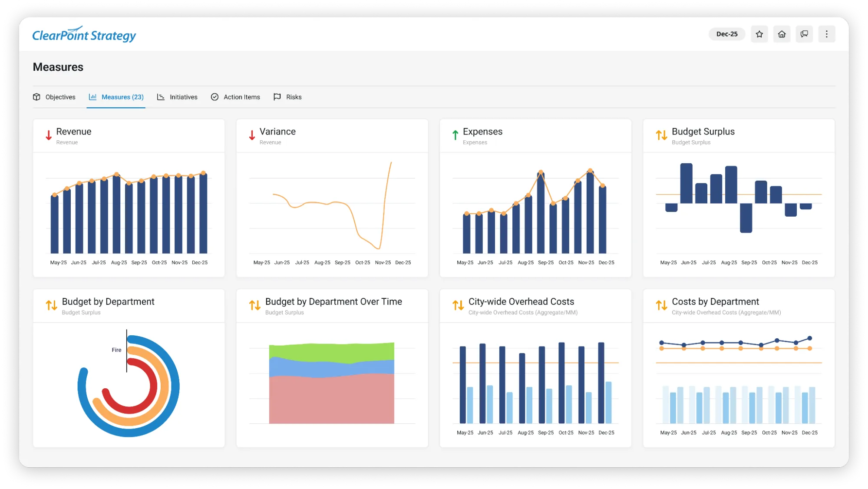This screenshot has width=868, height=489.
Task: Click the Objectives cube icon
Action: 37,97
